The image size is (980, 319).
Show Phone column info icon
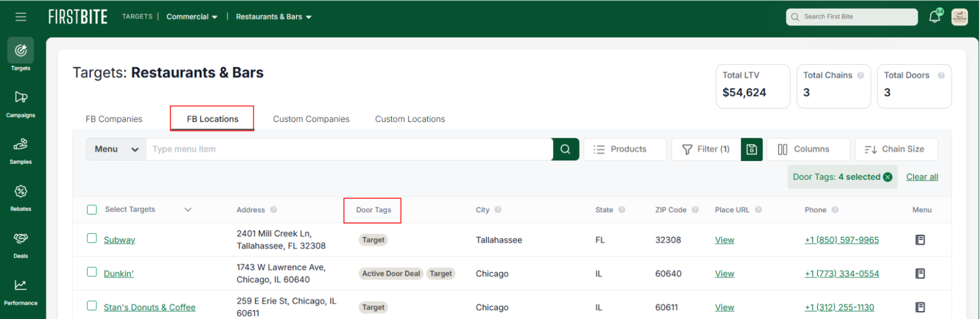coord(835,210)
